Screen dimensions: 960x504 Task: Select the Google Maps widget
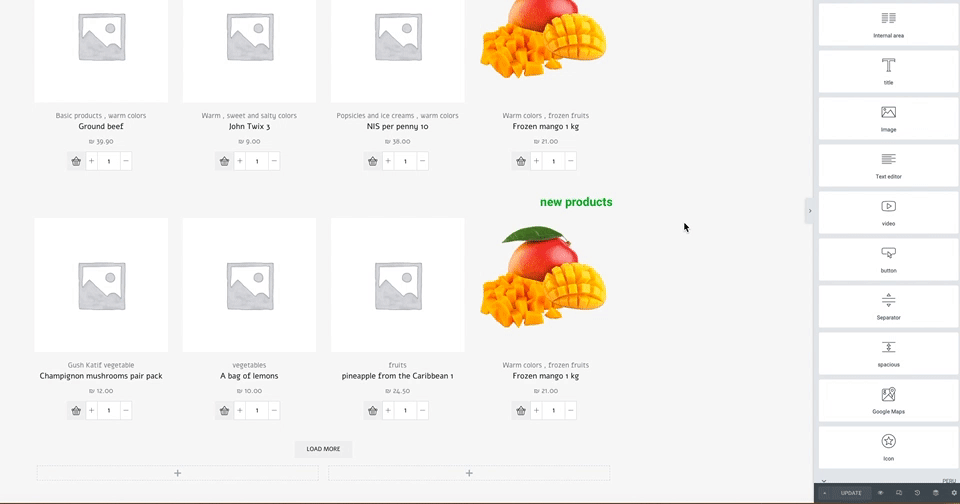pos(888,401)
